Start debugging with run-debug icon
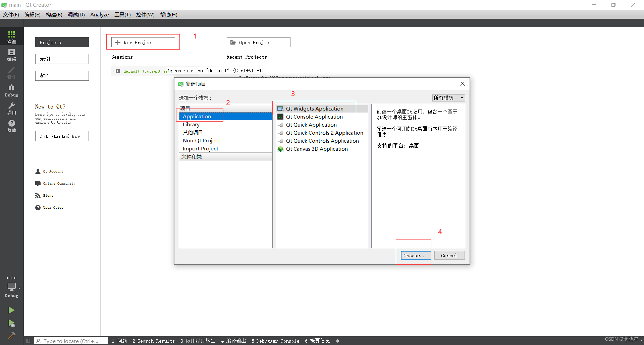This screenshot has width=644, height=345. click(11, 323)
